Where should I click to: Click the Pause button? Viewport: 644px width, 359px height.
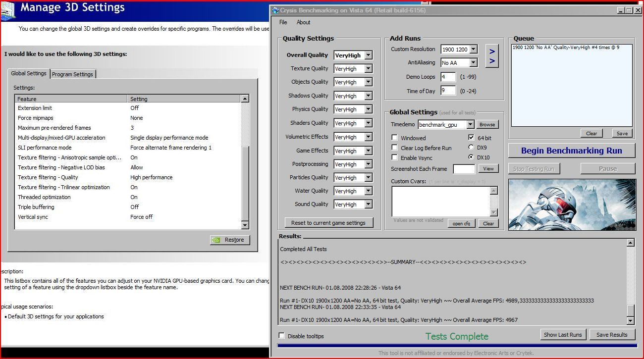coord(608,169)
